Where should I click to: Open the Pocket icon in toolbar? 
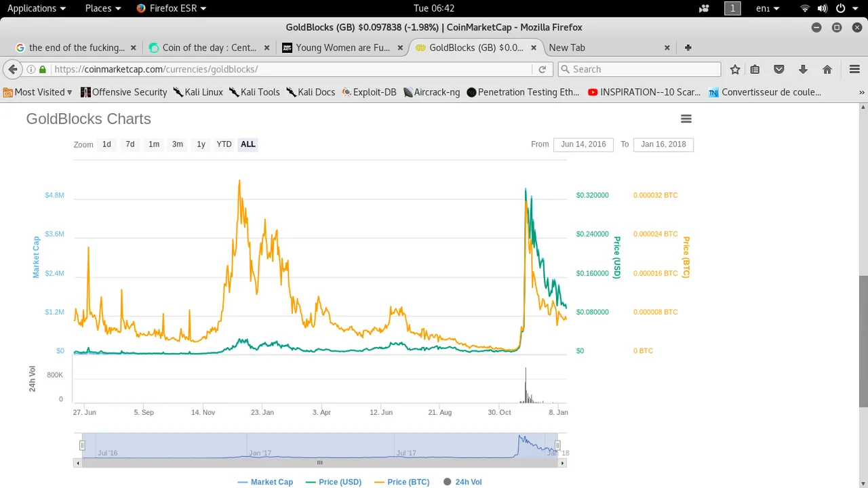click(779, 69)
